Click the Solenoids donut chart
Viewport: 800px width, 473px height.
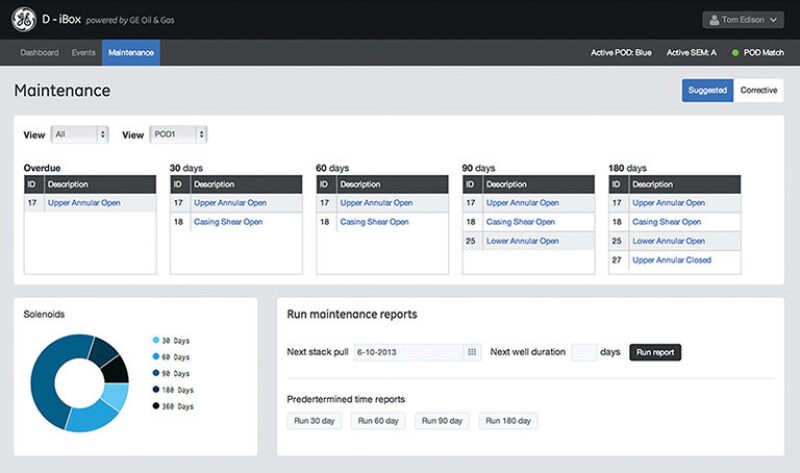79,384
